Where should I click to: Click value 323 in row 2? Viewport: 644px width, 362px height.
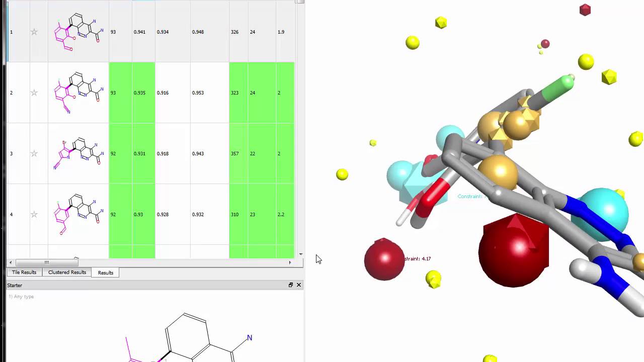tap(234, 93)
